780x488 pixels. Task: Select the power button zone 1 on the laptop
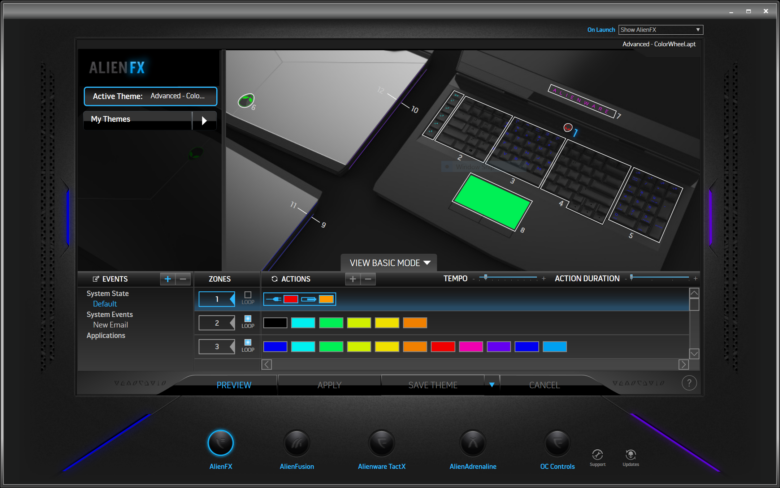click(x=568, y=128)
